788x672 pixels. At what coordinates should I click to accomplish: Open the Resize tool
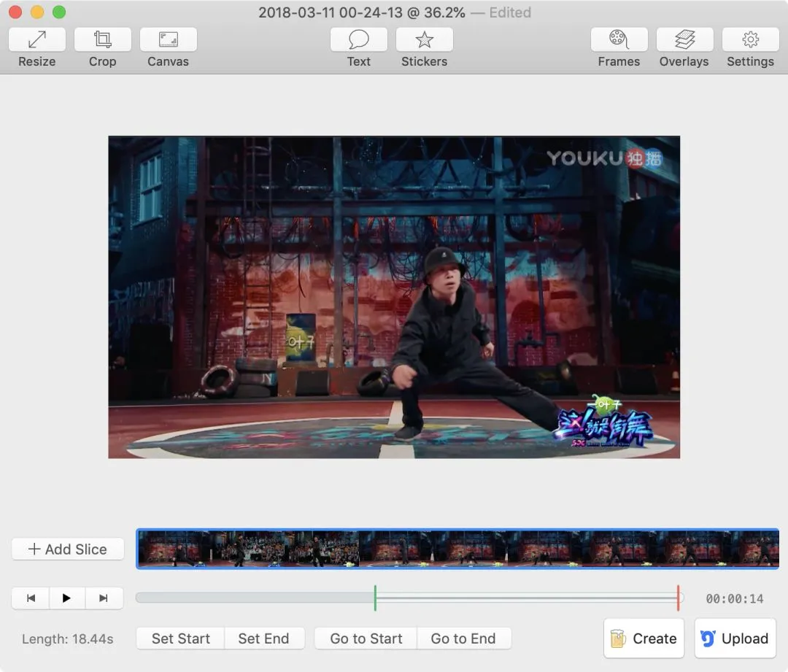pyautogui.click(x=37, y=39)
